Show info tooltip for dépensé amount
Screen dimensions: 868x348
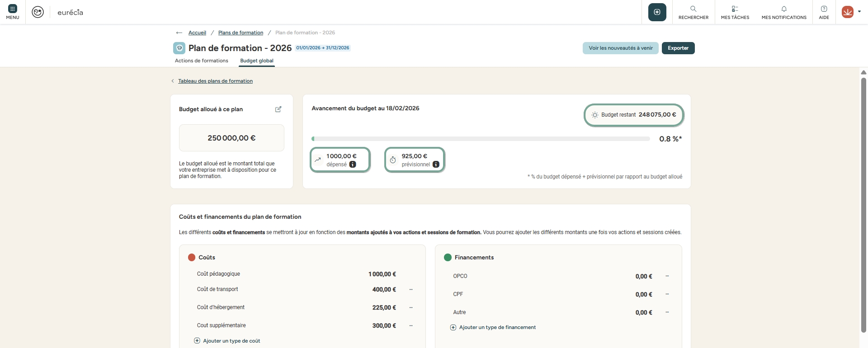[353, 165]
